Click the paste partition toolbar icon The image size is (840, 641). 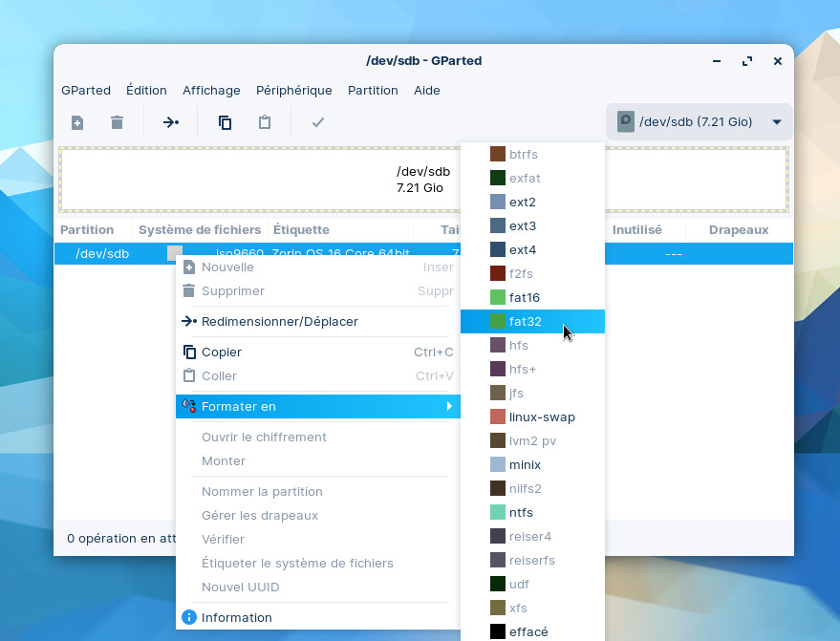(265, 122)
